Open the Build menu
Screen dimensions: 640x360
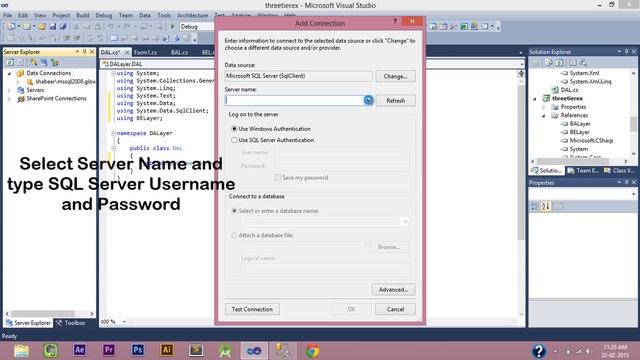[82, 15]
